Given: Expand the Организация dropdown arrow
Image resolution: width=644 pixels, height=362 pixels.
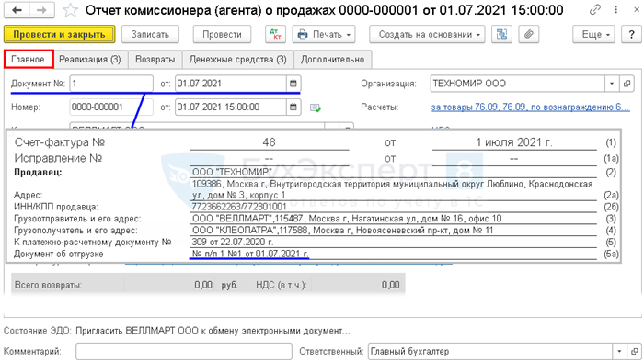Looking at the screenshot, I should pos(612,84).
